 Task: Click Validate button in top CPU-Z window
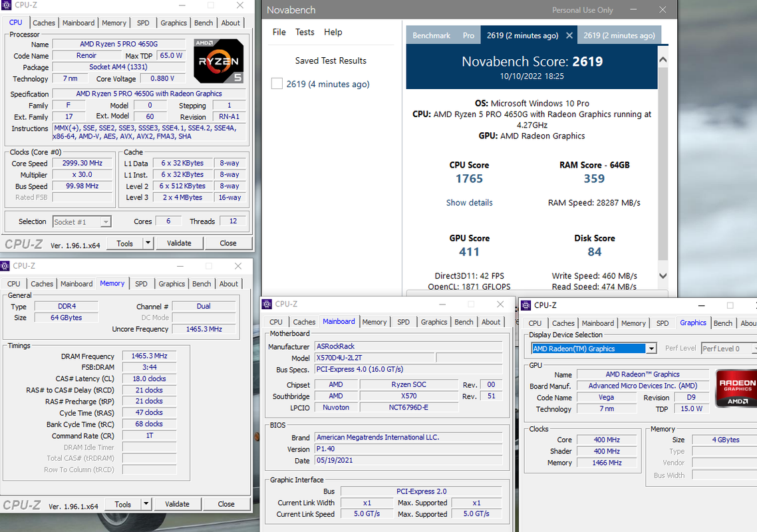pyautogui.click(x=179, y=243)
